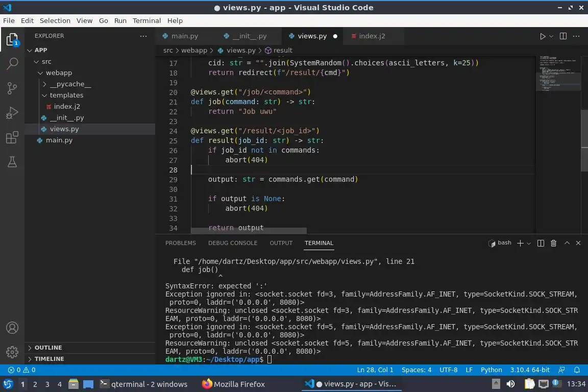Open the system start menu icon

coord(8,384)
